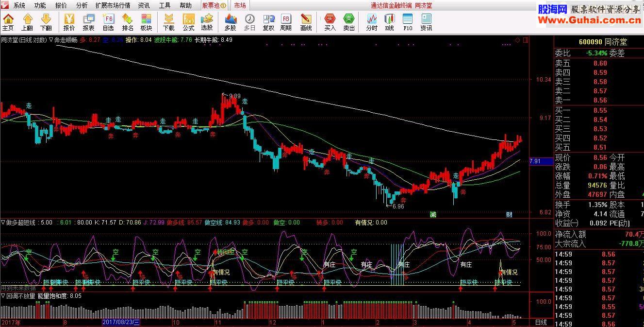Click the 下载 download toolbar icon
The width and height of the screenshot is (644, 327).
(169, 22)
